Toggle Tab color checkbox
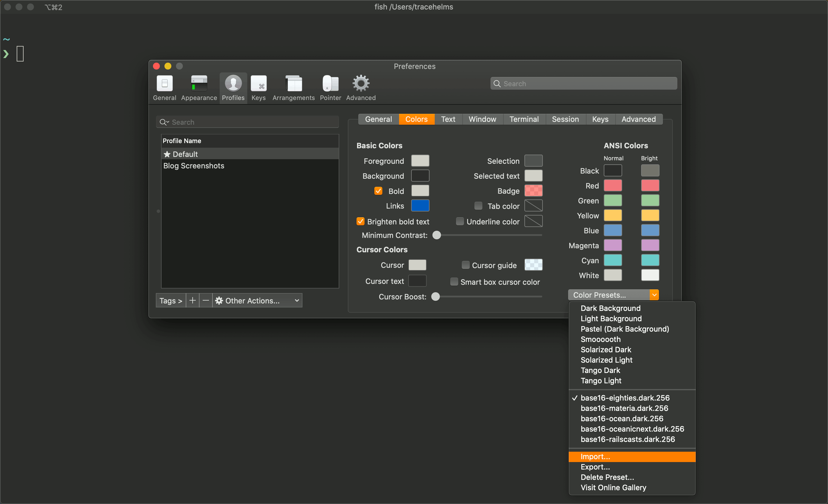The image size is (828, 504). coord(477,206)
